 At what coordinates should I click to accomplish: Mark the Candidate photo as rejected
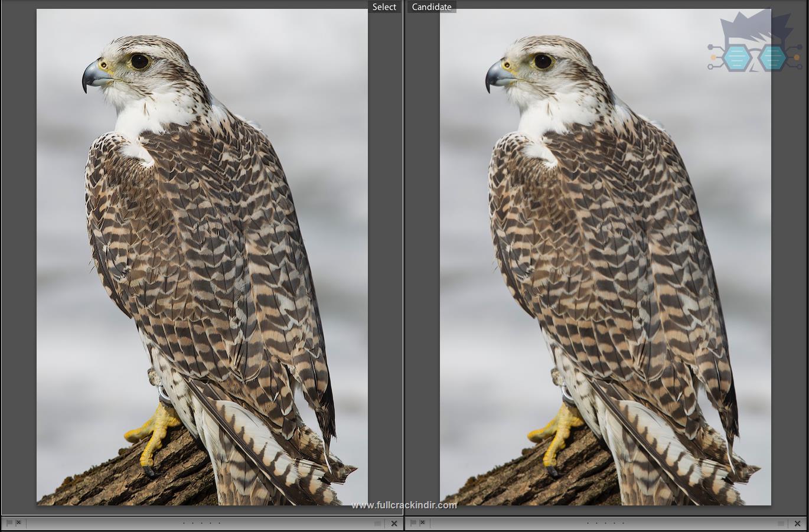[x=422, y=523]
